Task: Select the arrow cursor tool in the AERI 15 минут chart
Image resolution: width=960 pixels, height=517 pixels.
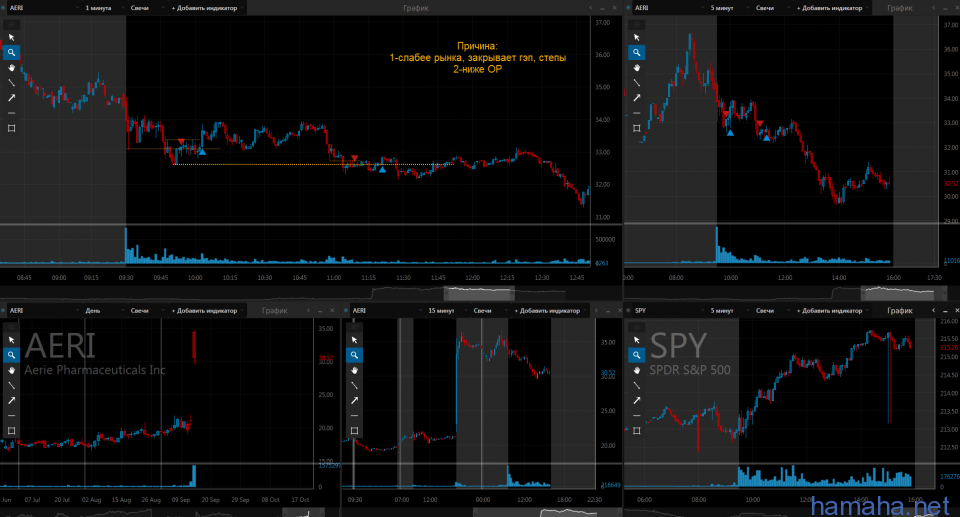Action: coord(354,340)
